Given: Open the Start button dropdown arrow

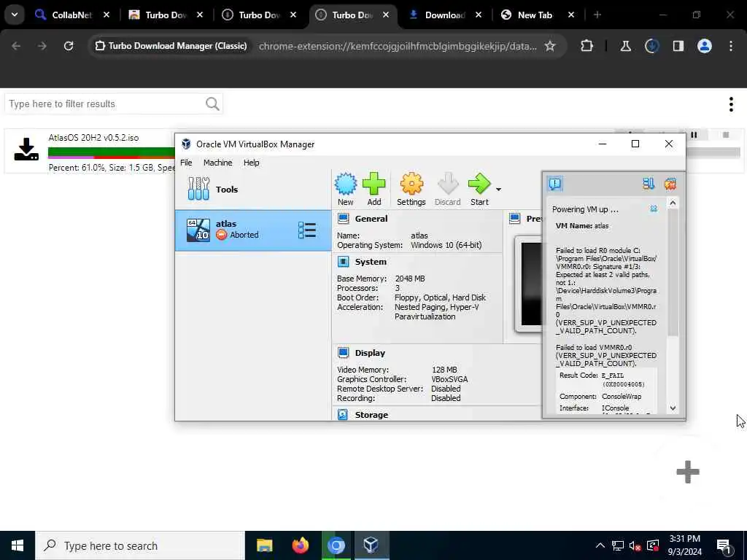Looking at the screenshot, I should [498, 190].
